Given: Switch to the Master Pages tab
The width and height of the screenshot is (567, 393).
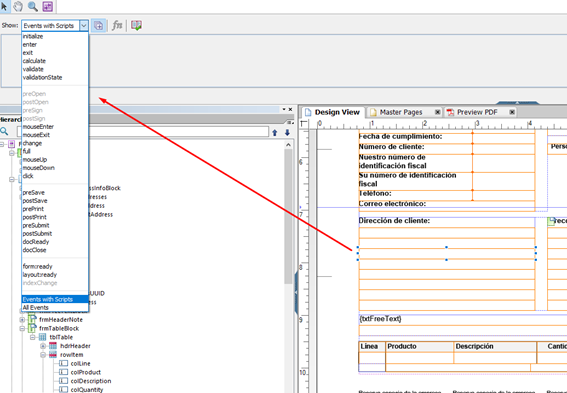Looking at the screenshot, I should click(x=401, y=112).
